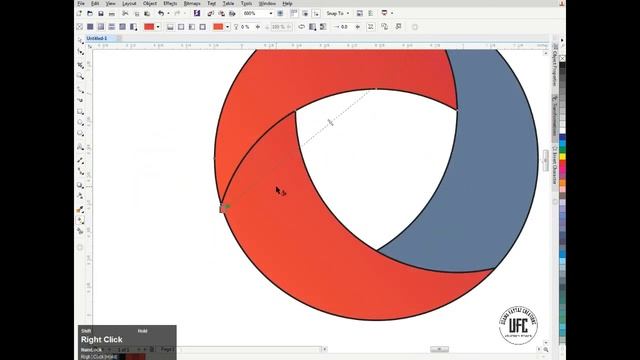
Task: Toggle Free Scale and Skew option
Action: pos(371,27)
